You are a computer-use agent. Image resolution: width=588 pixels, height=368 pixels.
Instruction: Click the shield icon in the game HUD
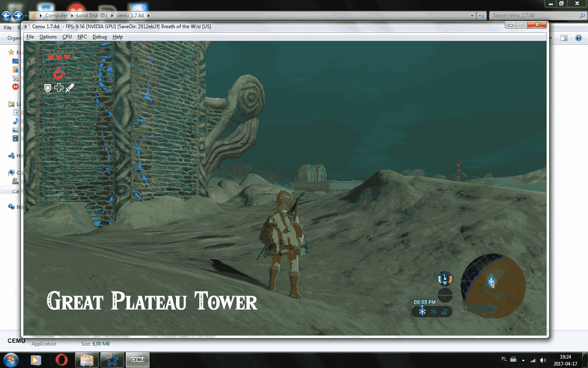(48, 88)
